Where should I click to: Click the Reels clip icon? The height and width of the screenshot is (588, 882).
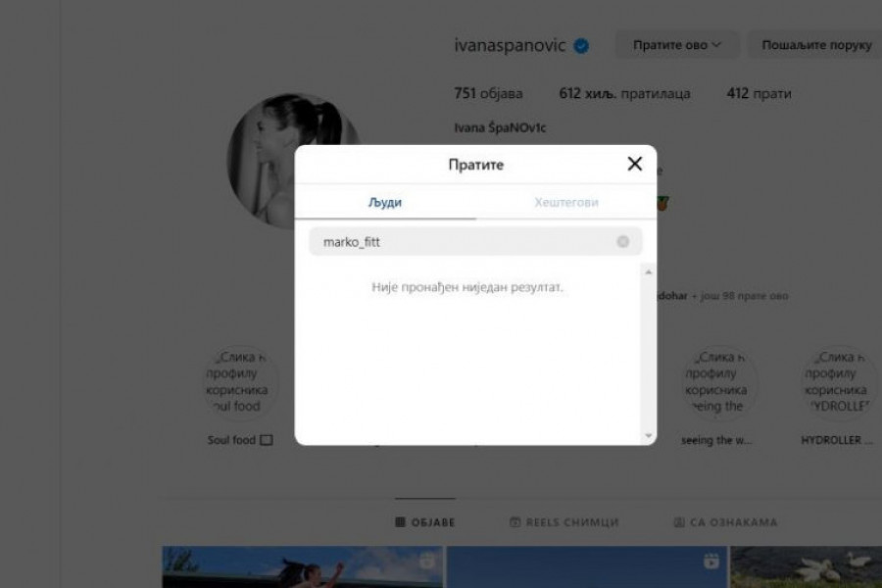point(515,522)
